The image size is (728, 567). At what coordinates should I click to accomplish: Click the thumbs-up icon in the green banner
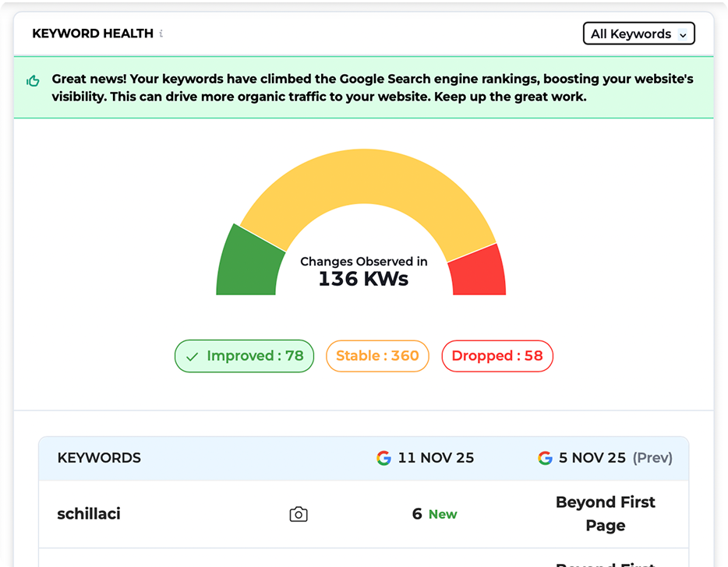[x=33, y=81]
